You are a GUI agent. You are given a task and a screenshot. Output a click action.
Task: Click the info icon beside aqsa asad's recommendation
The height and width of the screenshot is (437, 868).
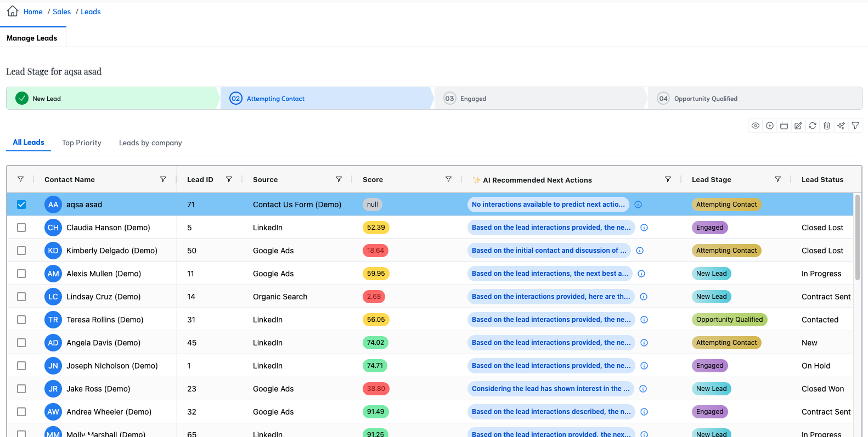coord(638,205)
